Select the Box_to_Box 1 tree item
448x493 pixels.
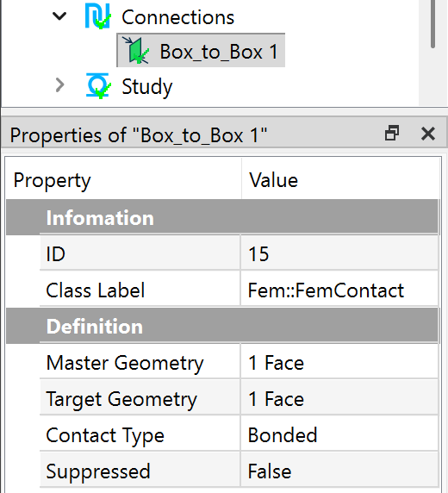pyautogui.click(x=201, y=50)
